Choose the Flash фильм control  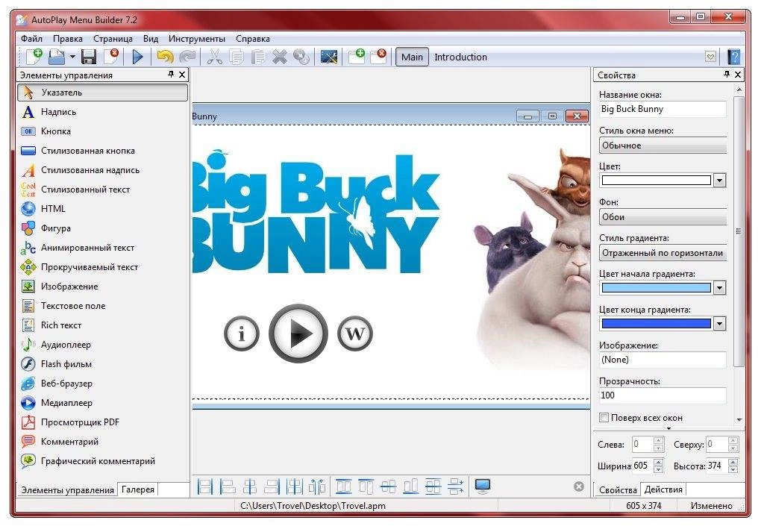coord(102,364)
